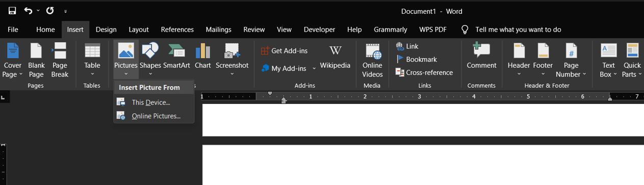Click the first line indent marker on ruler

click(270, 94)
